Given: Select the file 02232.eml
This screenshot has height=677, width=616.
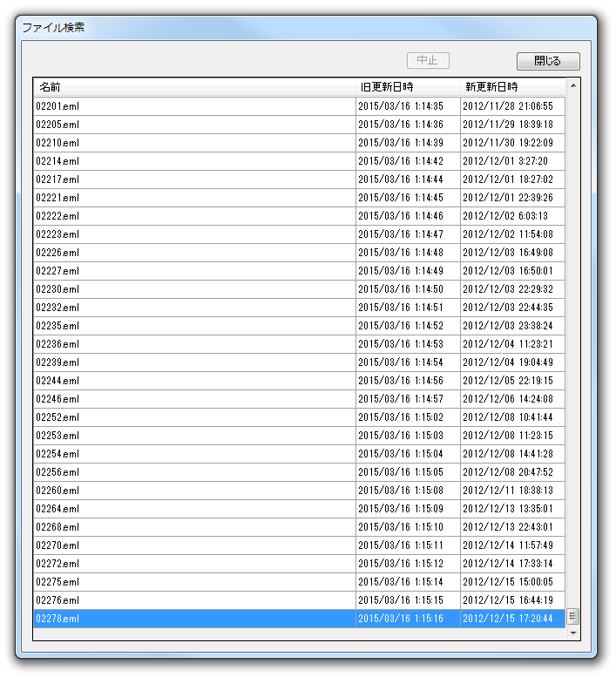Looking at the screenshot, I should pyautogui.click(x=299, y=308).
